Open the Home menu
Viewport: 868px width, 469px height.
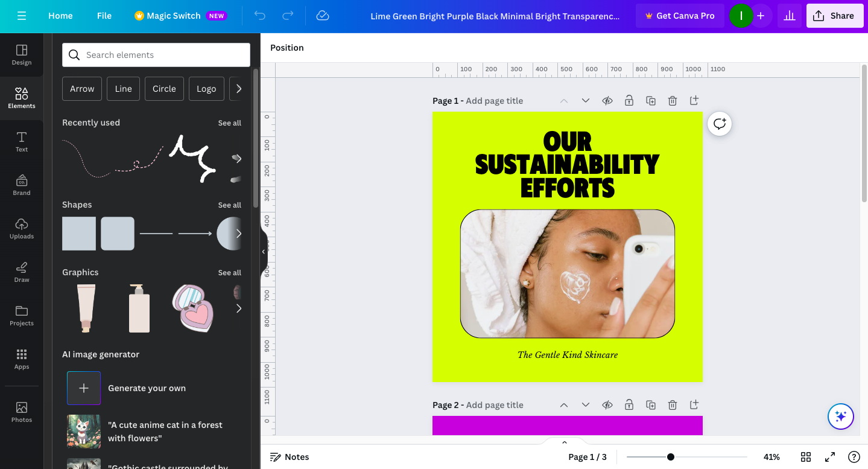(60, 16)
